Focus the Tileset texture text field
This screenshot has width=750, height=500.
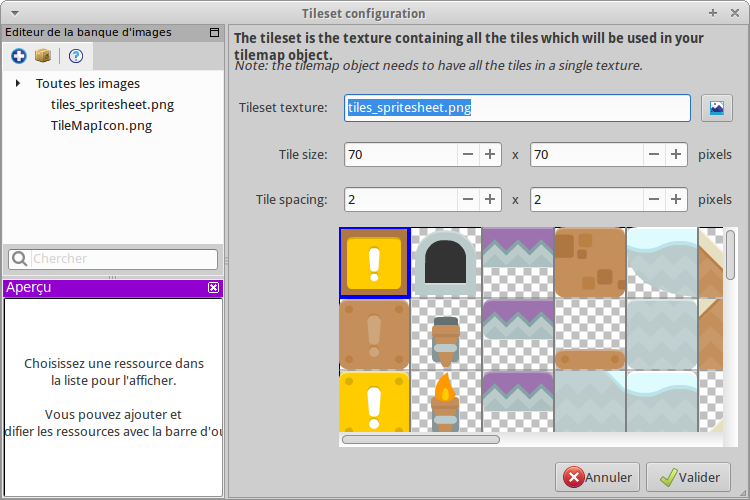tap(517, 108)
